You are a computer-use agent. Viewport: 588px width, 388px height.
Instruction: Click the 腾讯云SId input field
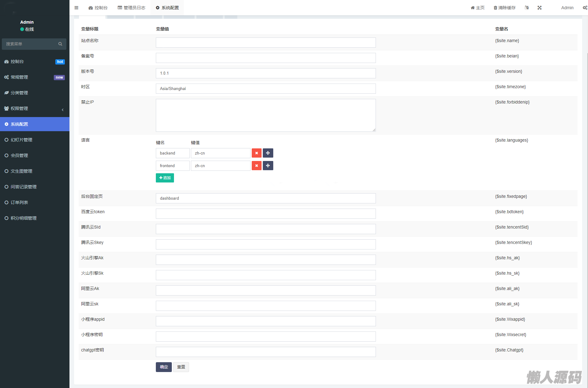[266, 229]
